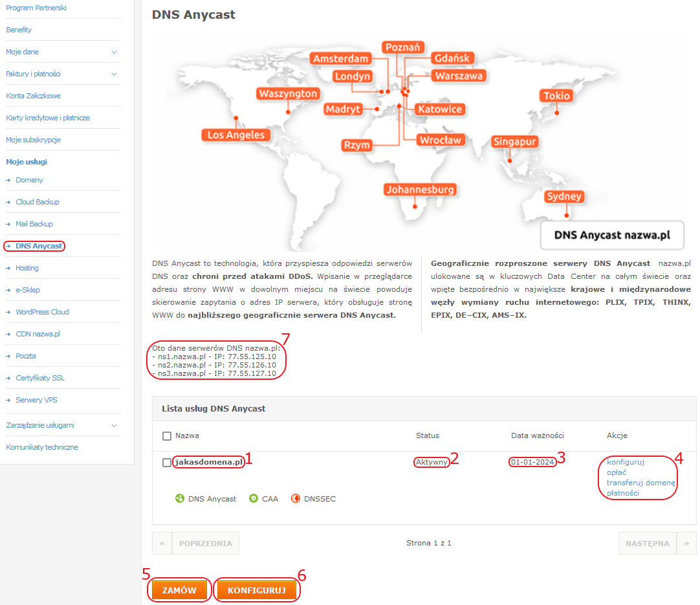Screen dimensions: 700x605
Task: Open Komunikaty techniczne in the sidebar
Action: (x=42, y=447)
